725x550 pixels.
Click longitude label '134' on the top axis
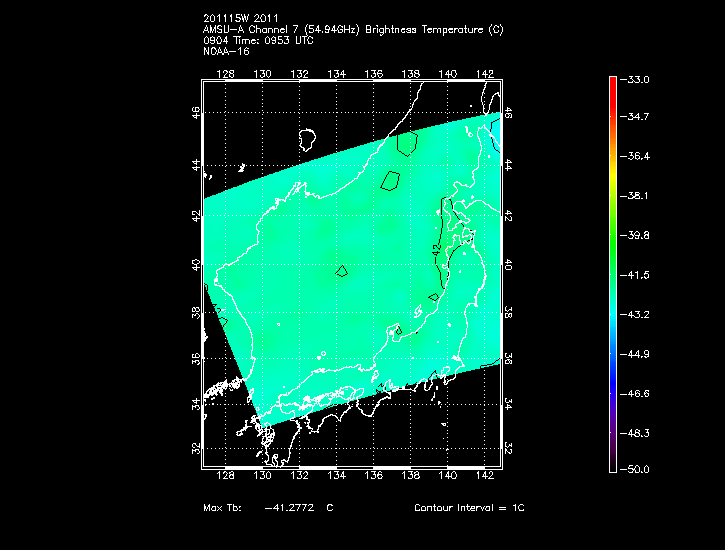tap(336, 74)
